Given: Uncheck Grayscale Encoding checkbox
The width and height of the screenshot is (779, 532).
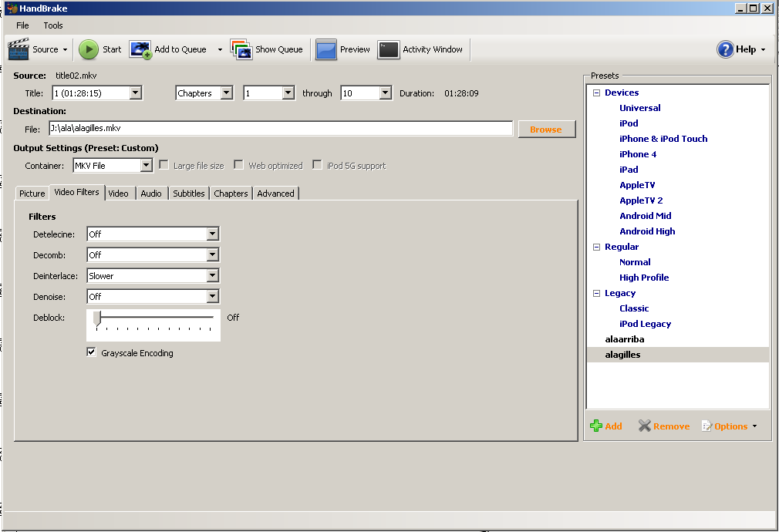Looking at the screenshot, I should tap(92, 352).
